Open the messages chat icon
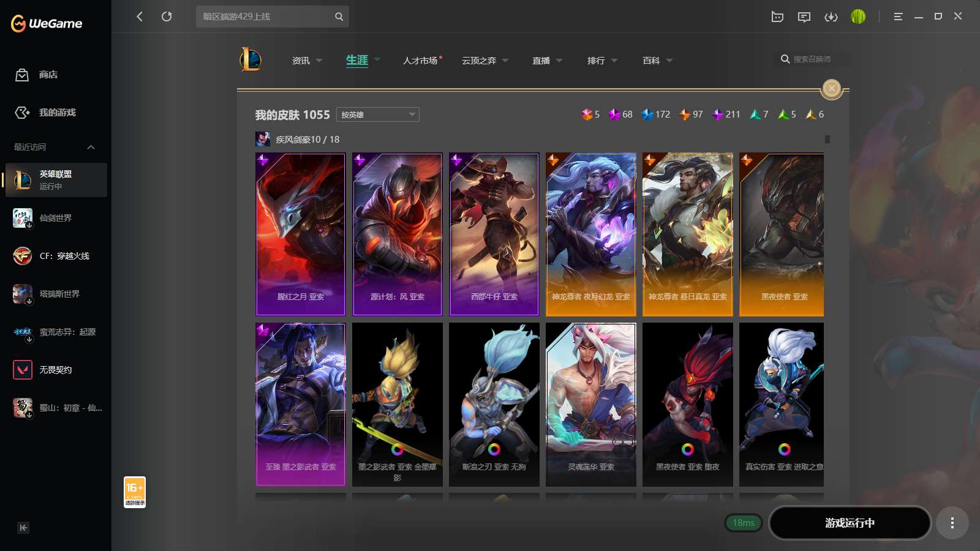 pos(804,17)
